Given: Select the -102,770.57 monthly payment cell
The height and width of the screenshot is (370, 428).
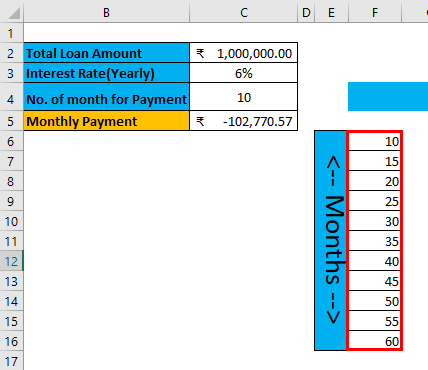Looking at the screenshot, I should (x=244, y=121).
